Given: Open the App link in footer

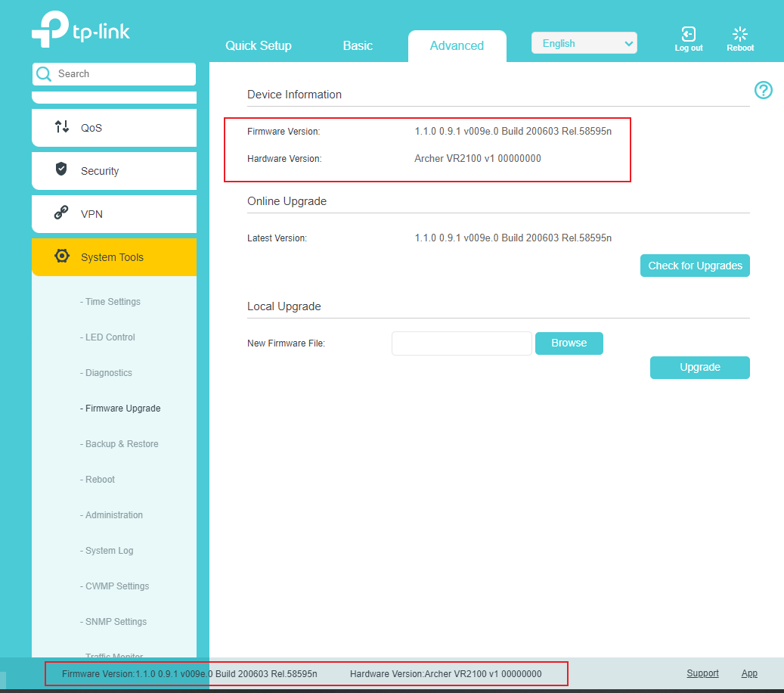Looking at the screenshot, I should (749, 673).
